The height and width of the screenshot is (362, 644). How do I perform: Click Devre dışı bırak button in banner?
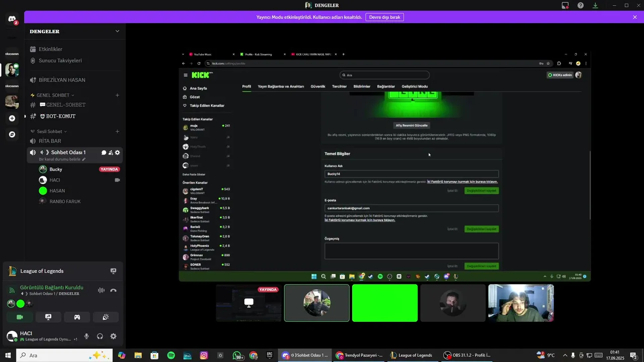pyautogui.click(x=385, y=17)
